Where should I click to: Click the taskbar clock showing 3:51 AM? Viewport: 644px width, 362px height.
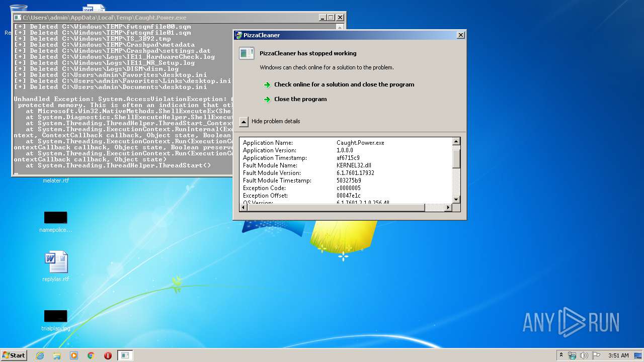618,355
